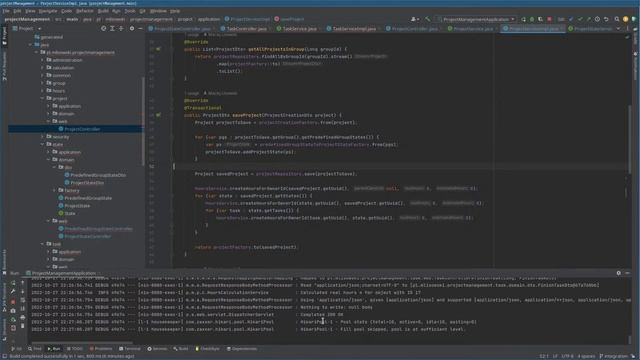Stop the application in the Run panel
The width and height of the screenshot is (640, 360).
click(13, 302)
